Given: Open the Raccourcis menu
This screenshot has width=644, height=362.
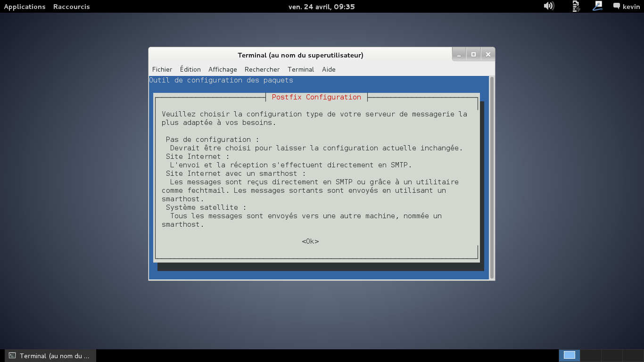Looking at the screenshot, I should [x=71, y=7].
